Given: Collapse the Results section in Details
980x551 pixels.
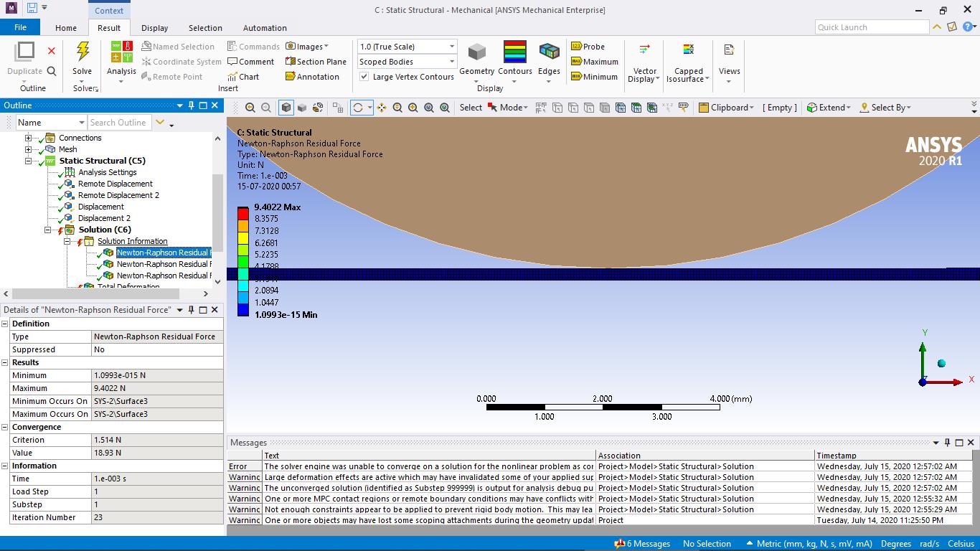Looking at the screenshot, I should 5,362.
